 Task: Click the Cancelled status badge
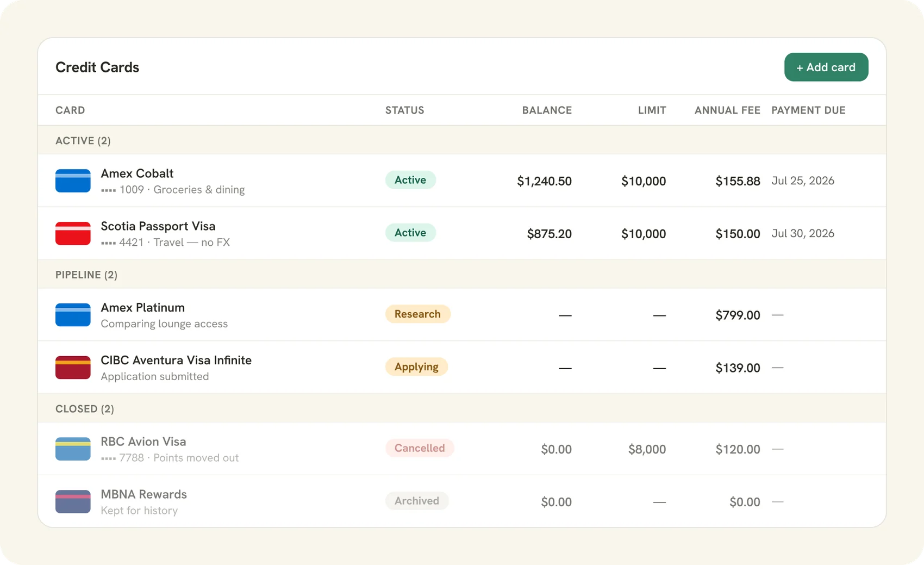point(420,448)
